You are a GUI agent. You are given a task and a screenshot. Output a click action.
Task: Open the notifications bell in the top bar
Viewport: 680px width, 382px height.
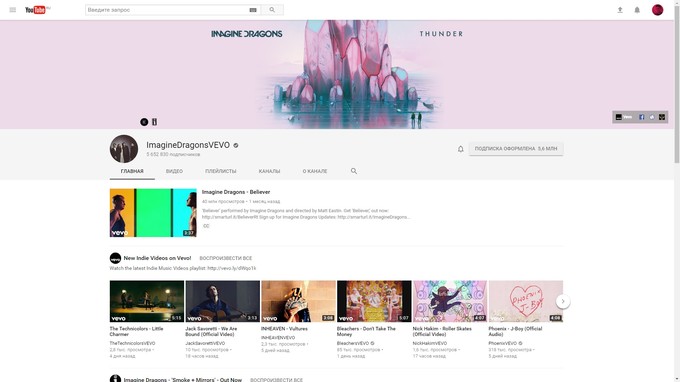(637, 10)
